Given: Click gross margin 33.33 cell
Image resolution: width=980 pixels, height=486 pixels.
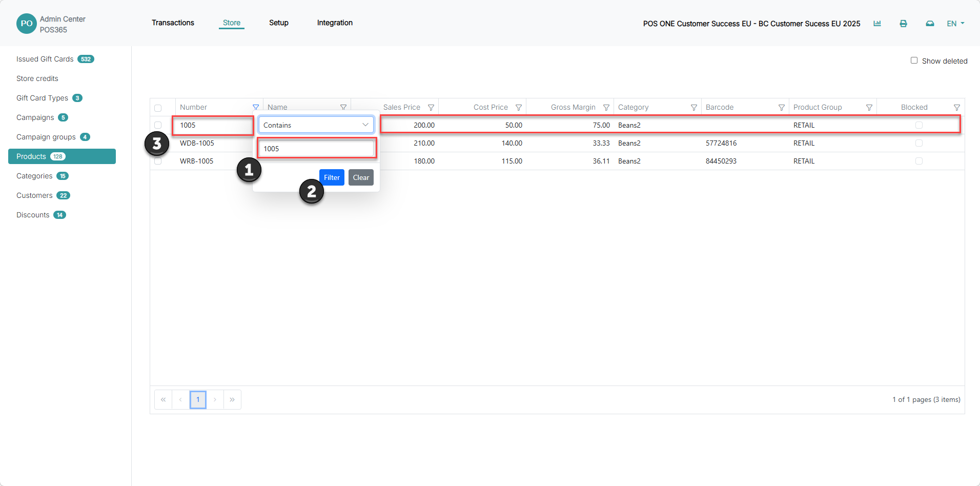Looking at the screenshot, I should pos(601,143).
